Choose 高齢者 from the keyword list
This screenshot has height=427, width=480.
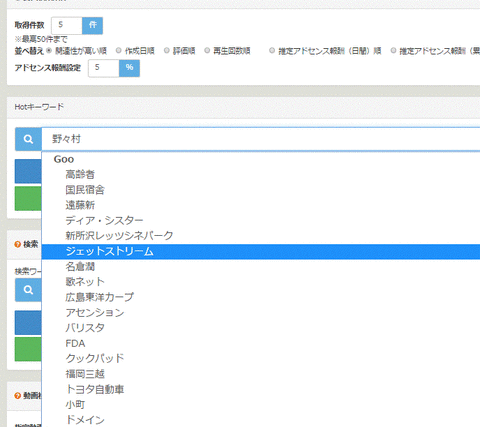pyautogui.click(x=261, y=174)
